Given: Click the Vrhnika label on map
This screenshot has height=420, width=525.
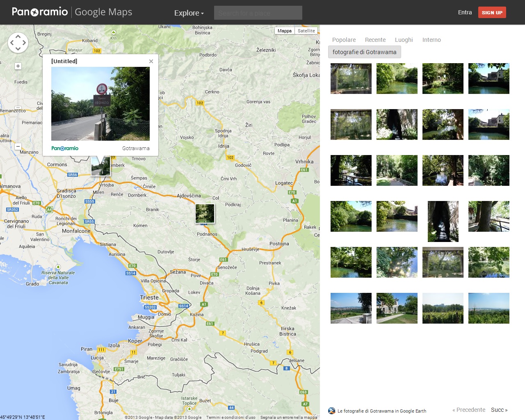Looking at the screenshot, I should (304, 162).
